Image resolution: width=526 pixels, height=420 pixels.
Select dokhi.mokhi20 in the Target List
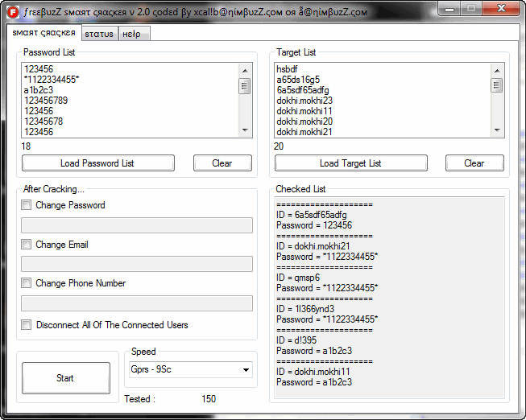pyautogui.click(x=304, y=121)
